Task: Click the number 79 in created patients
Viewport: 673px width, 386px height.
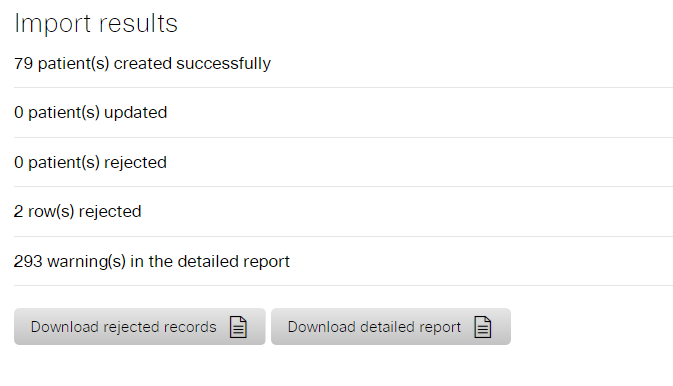Action: (x=23, y=64)
